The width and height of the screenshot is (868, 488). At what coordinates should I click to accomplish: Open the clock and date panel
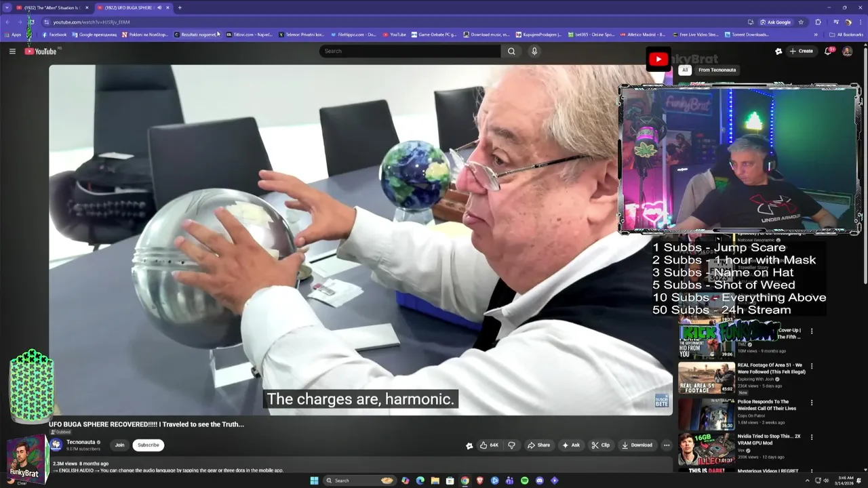tap(846, 481)
